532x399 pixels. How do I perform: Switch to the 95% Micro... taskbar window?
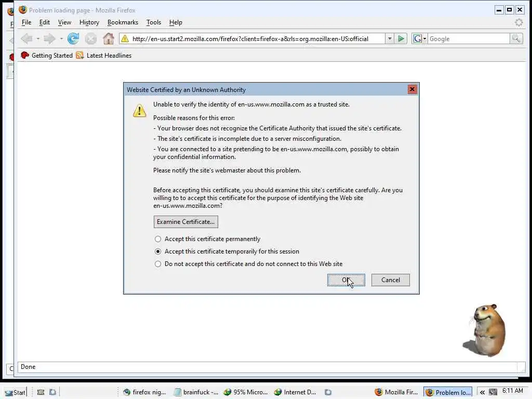coord(246,392)
